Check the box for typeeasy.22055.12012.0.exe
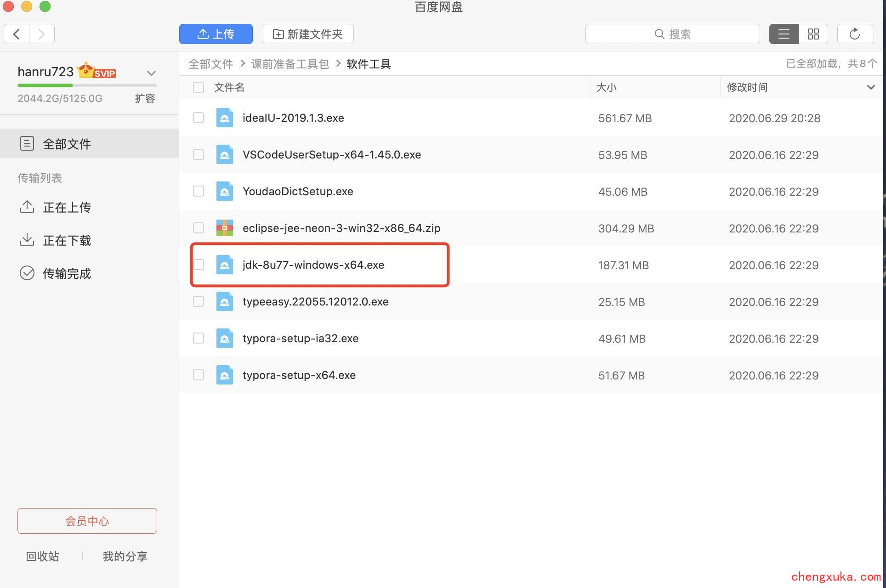The height and width of the screenshot is (588, 886). (x=199, y=301)
